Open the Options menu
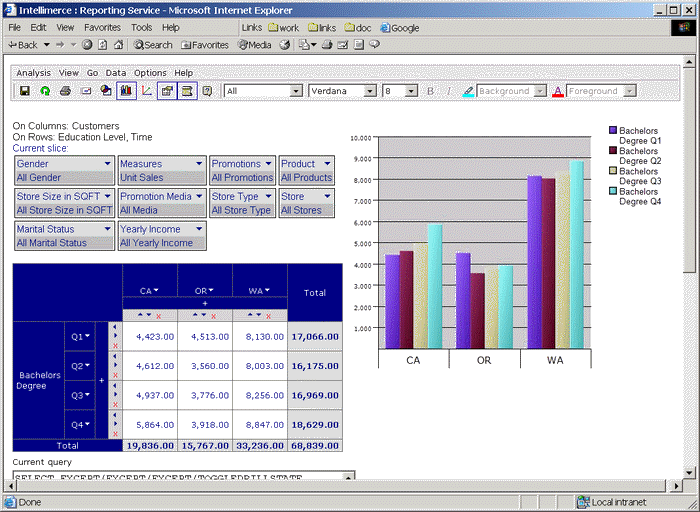The width and height of the screenshot is (700, 512). click(x=150, y=73)
